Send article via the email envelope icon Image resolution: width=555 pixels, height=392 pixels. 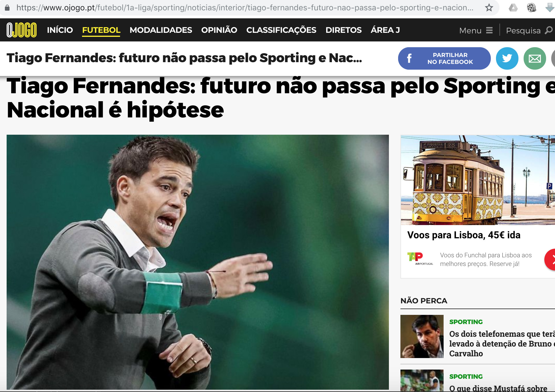pyautogui.click(x=535, y=58)
